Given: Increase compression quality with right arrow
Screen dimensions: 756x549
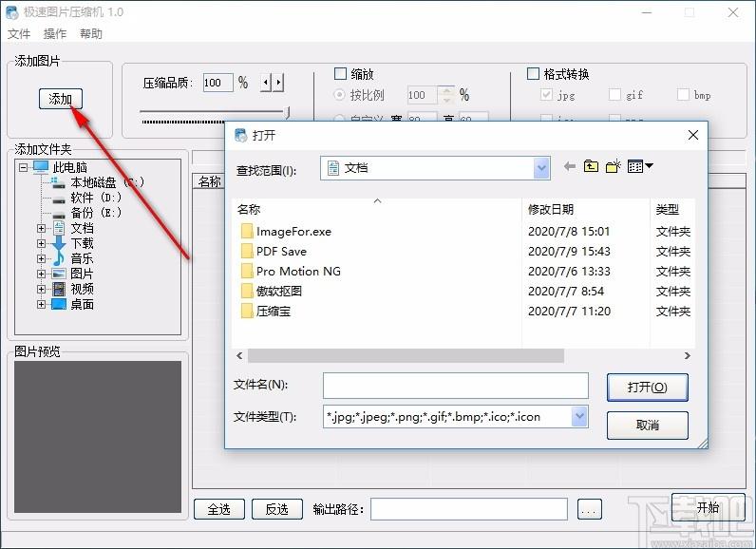Looking at the screenshot, I should [x=278, y=83].
